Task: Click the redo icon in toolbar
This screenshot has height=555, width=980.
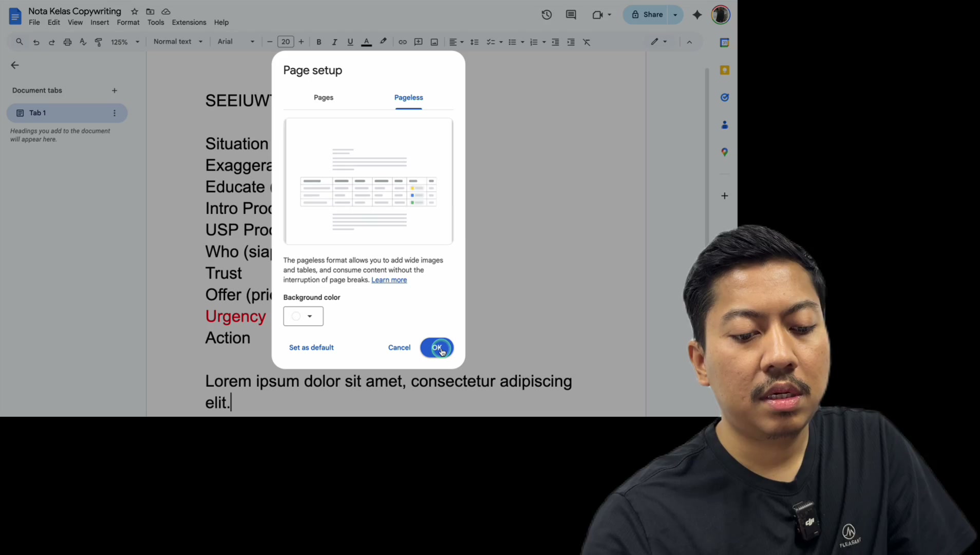Action: [x=52, y=42]
